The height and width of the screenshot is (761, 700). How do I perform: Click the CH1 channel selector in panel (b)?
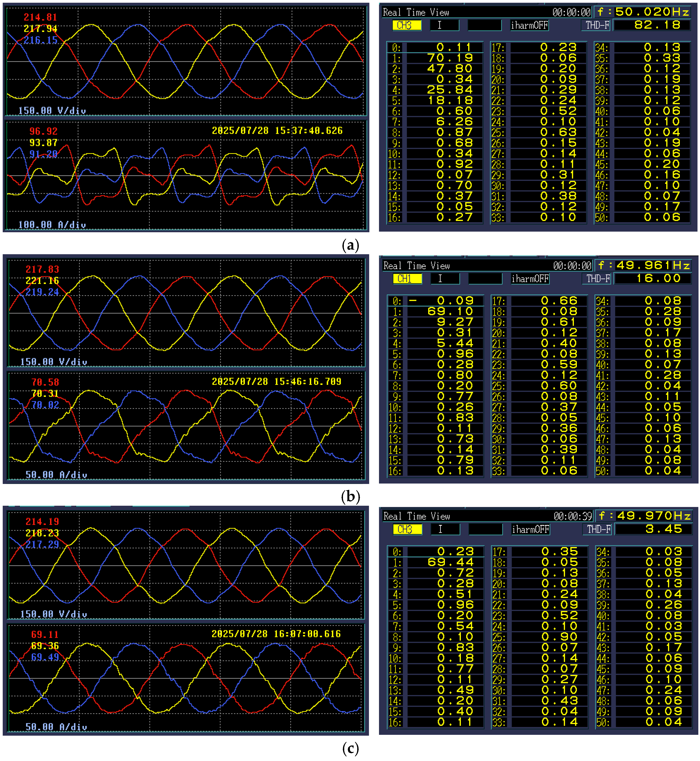coord(407,279)
